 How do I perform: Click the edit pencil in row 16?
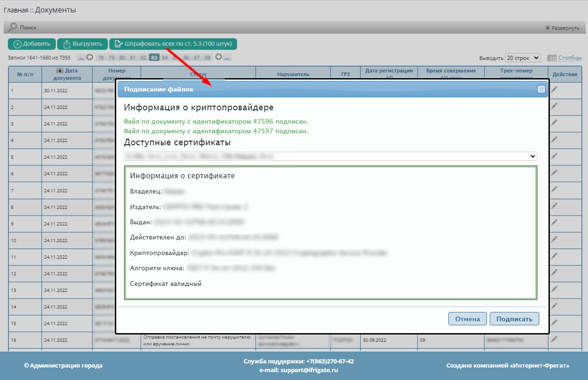pos(554,339)
